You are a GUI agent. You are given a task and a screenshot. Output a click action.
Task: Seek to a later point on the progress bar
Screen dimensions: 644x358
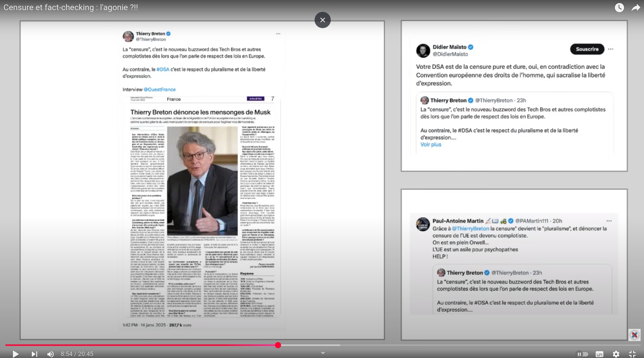coord(474,345)
